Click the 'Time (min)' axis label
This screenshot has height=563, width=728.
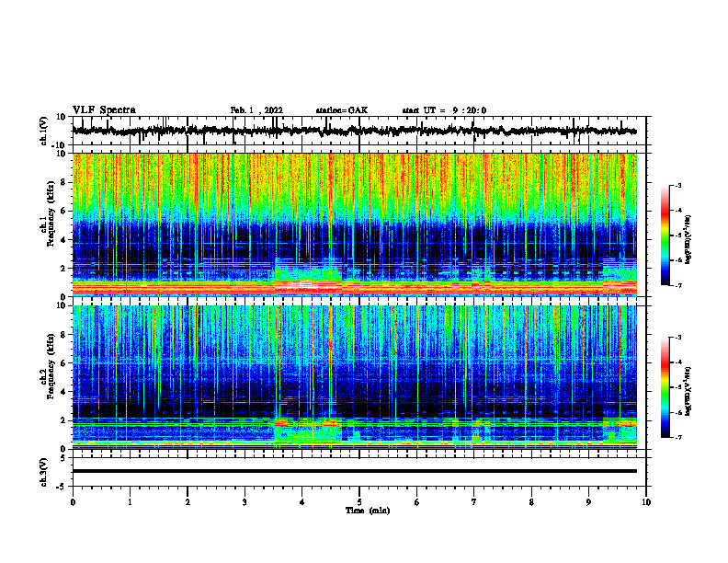(x=368, y=511)
